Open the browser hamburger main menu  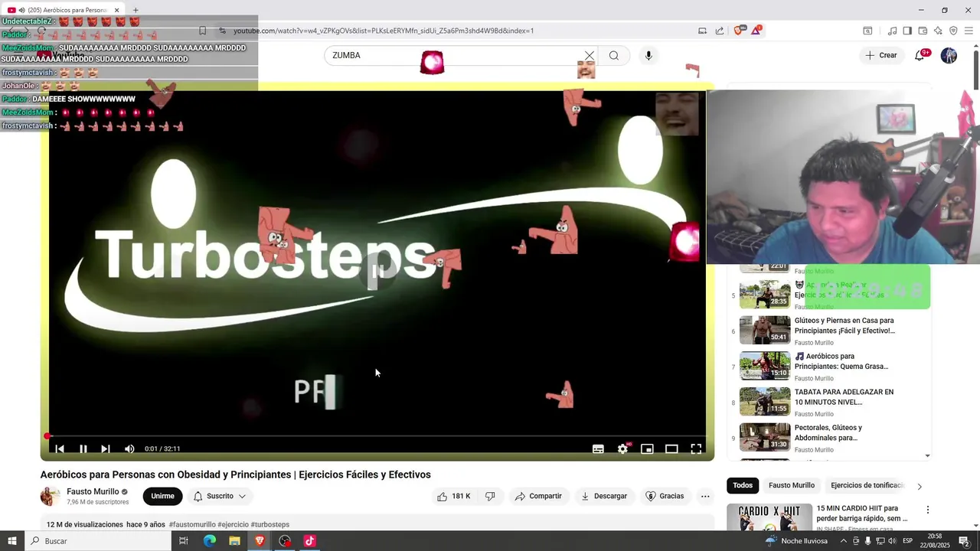(969, 31)
